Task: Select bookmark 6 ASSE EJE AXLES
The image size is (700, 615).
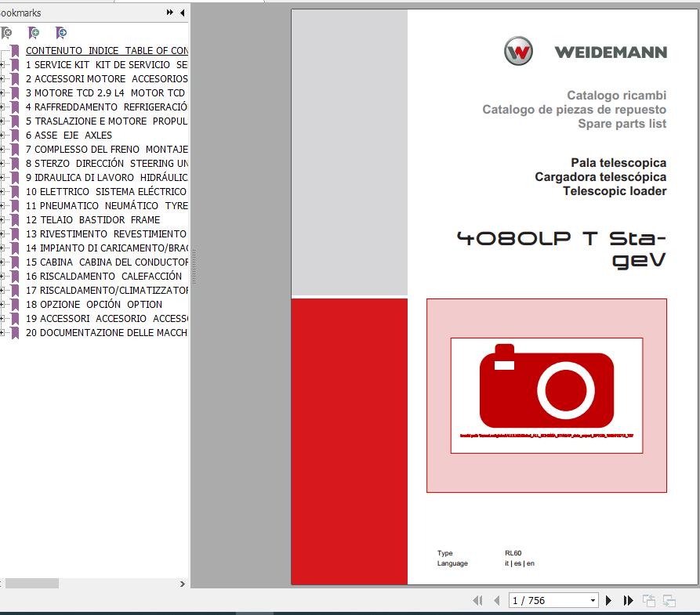Action: coord(69,136)
